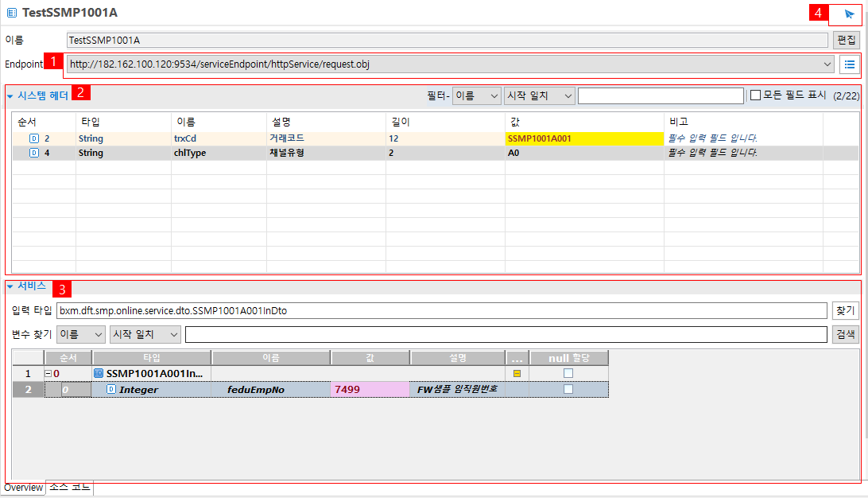Click the document icon beside the TestSSMP1001A title

pos(11,14)
